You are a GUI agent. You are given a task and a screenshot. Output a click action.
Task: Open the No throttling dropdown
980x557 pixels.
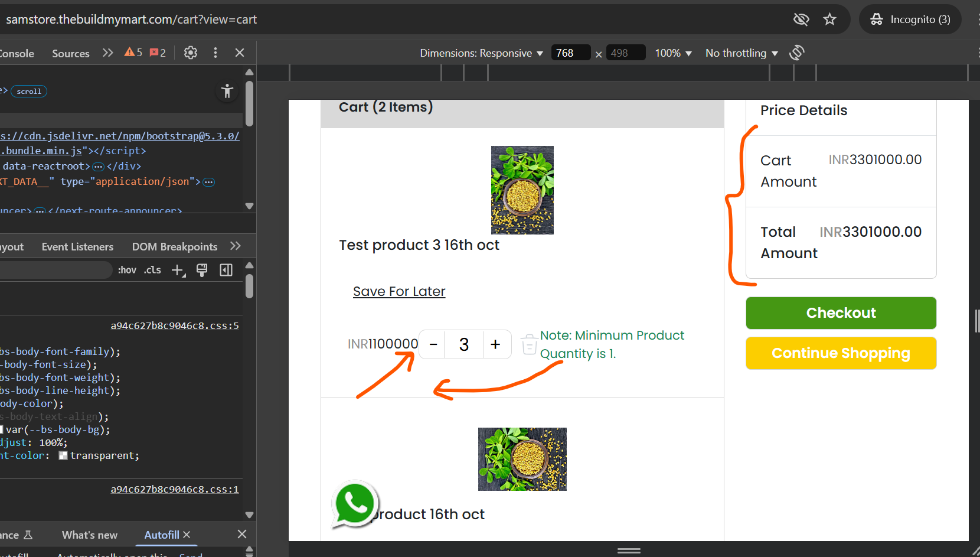(741, 53)
